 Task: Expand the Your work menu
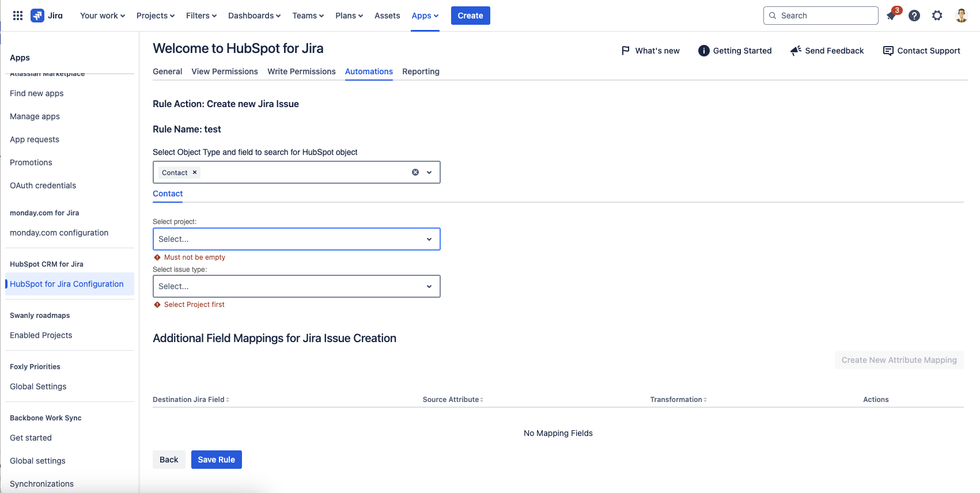103,16
